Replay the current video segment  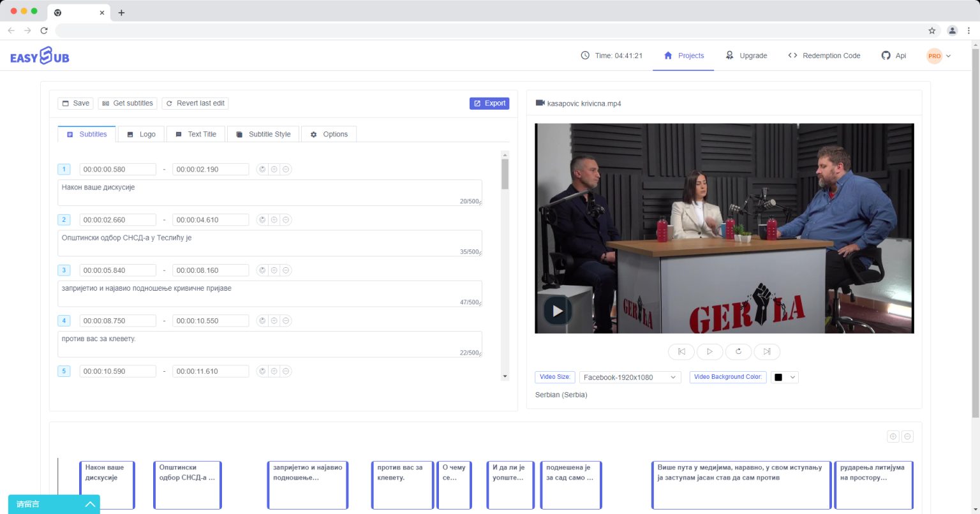pyautogui.click(x=738, y=351)
